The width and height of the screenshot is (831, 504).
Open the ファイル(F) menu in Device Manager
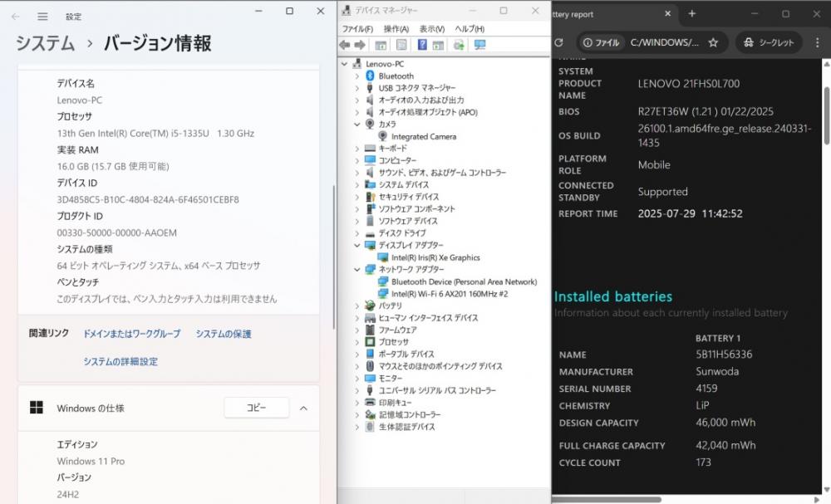[x=357, y=28]
